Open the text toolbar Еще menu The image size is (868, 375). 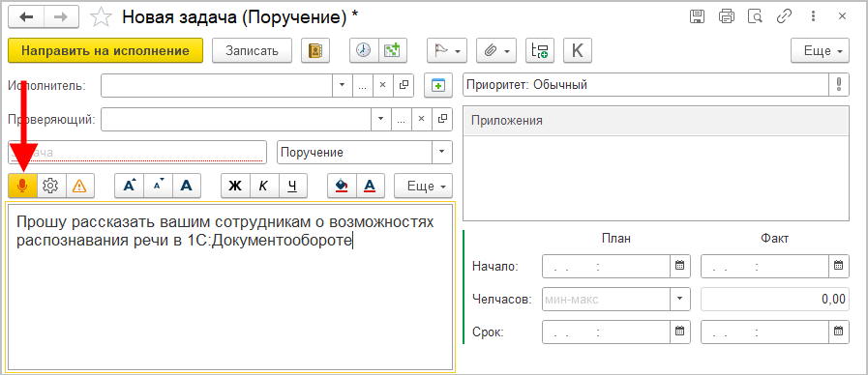[x=423, y=187]
